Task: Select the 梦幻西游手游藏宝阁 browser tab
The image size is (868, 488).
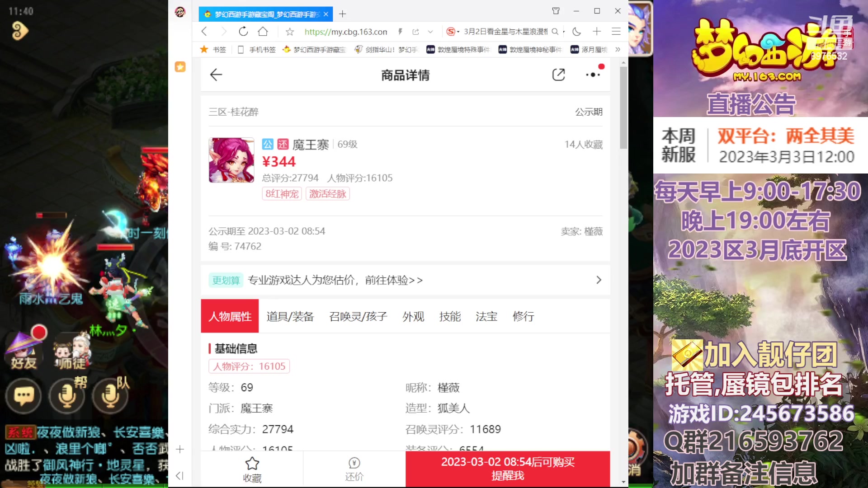Action: point(266,14)
